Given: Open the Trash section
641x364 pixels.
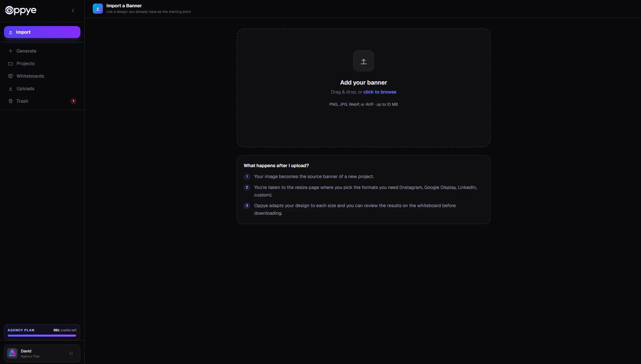Looking at the screenshot, I should coord(42,101).
